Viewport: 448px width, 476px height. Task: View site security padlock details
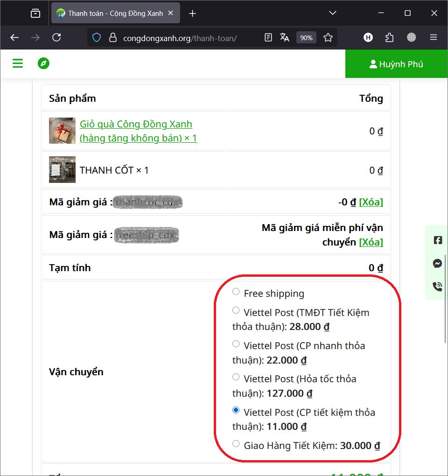click(x=113, y=38)
